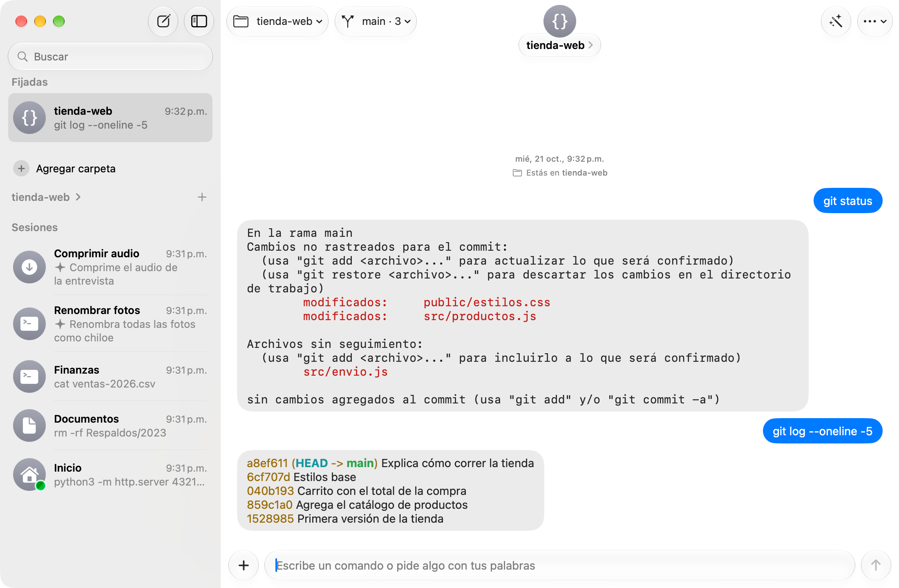Open Finanzas session

click(110, 376)
